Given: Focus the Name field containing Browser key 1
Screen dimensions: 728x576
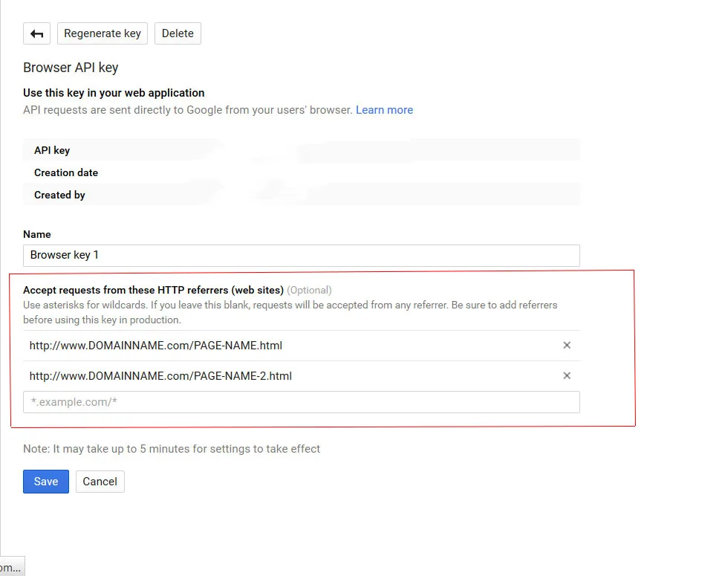Looking at the screenshot, I should point(302,256).
